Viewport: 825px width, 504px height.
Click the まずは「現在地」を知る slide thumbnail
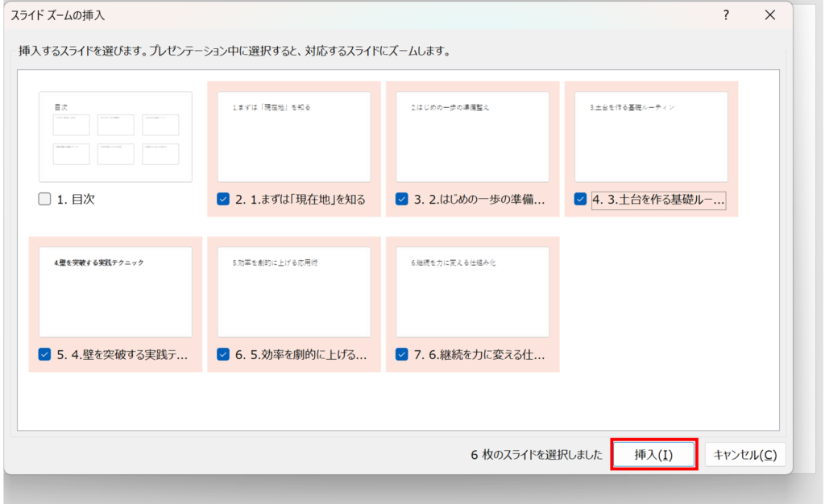[294, 137]
